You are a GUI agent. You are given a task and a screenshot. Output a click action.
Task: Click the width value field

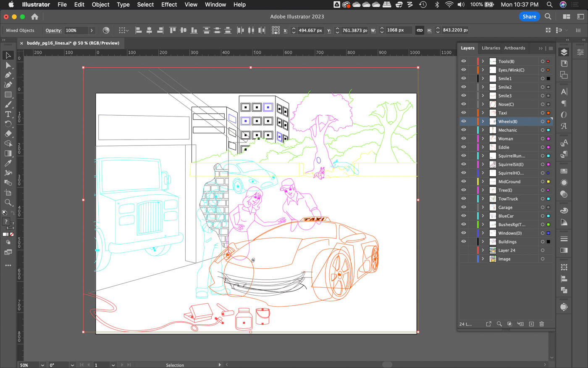[x=398, y=30]
